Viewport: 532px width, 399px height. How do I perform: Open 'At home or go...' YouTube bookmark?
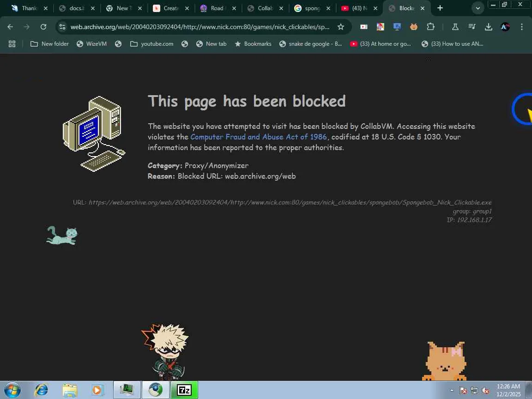click(x=381, y=44)
